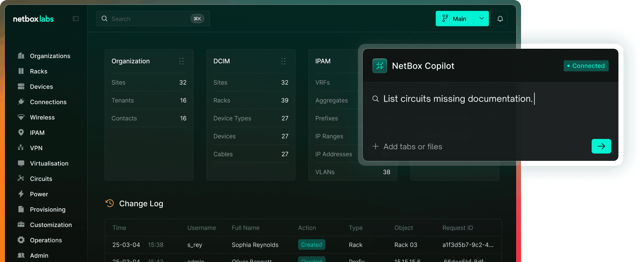Expand the Organizations sidebar menu

coord(50,56)
